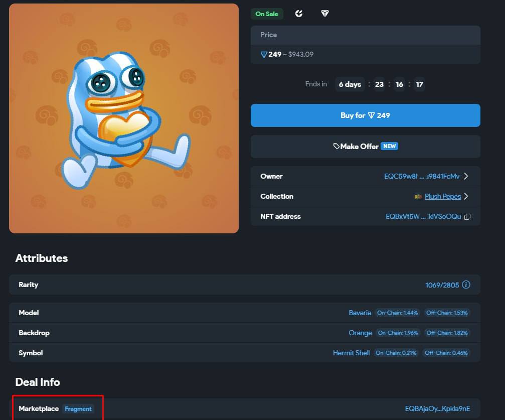
Task: Click the Marketplace row label
Action: click(39, 409)
